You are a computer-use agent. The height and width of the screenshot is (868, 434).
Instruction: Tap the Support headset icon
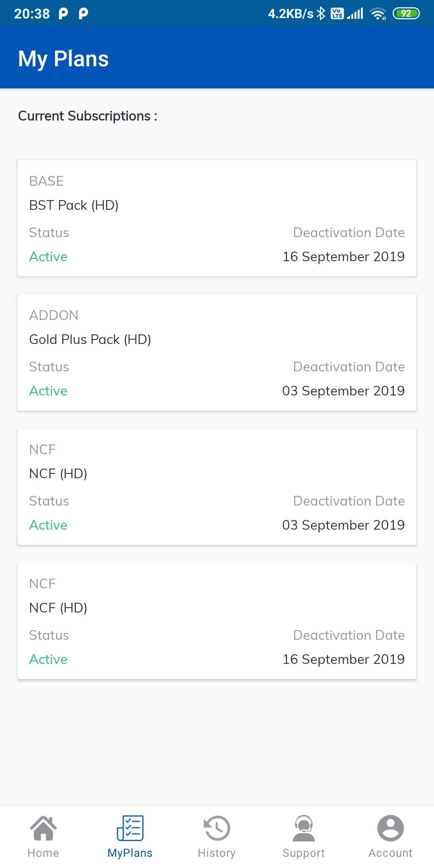[x=303, y=828]
